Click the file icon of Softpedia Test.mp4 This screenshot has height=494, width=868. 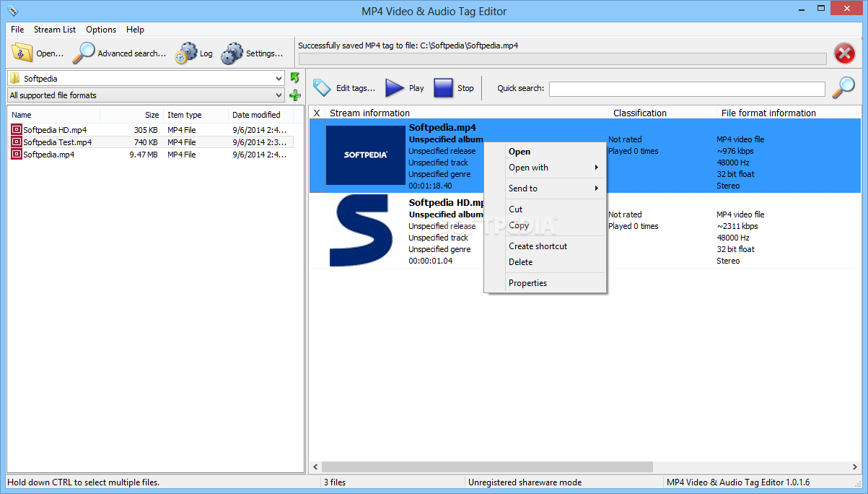17,142
